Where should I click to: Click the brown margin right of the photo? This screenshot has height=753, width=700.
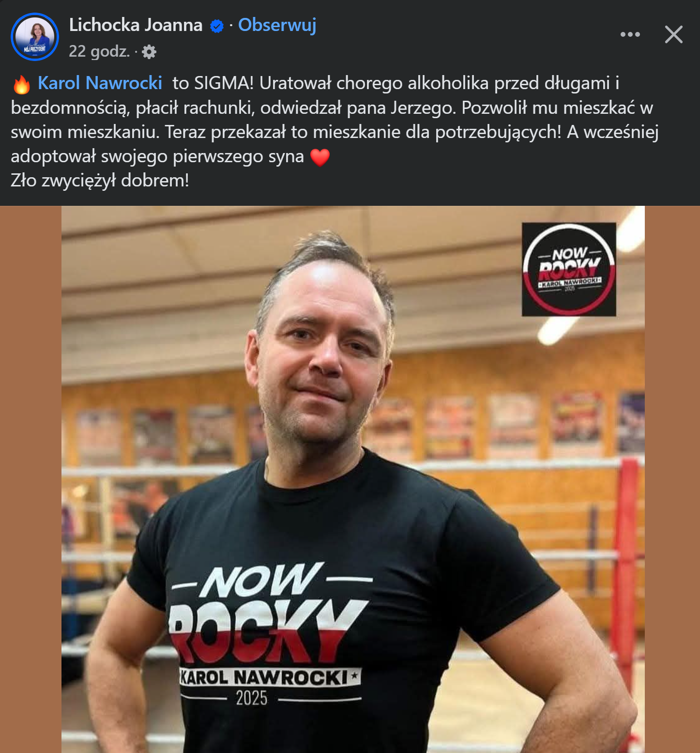point(672,479)
